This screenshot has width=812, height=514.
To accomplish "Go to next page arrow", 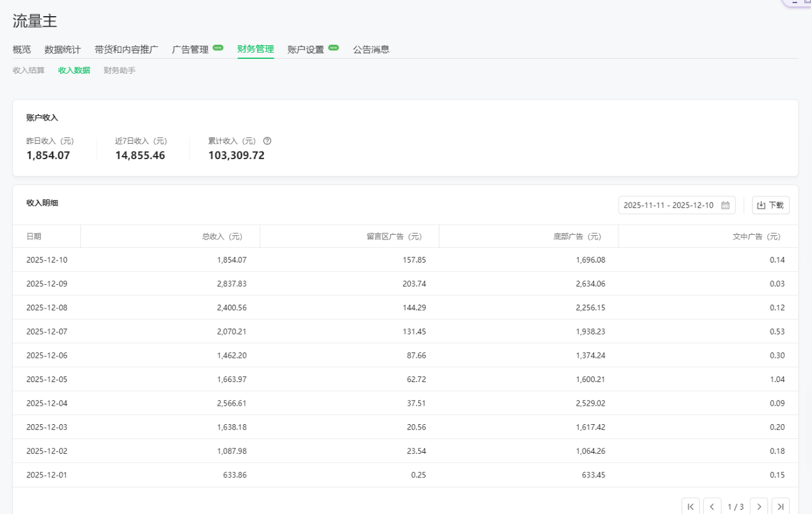I will (x=759, y=507).
